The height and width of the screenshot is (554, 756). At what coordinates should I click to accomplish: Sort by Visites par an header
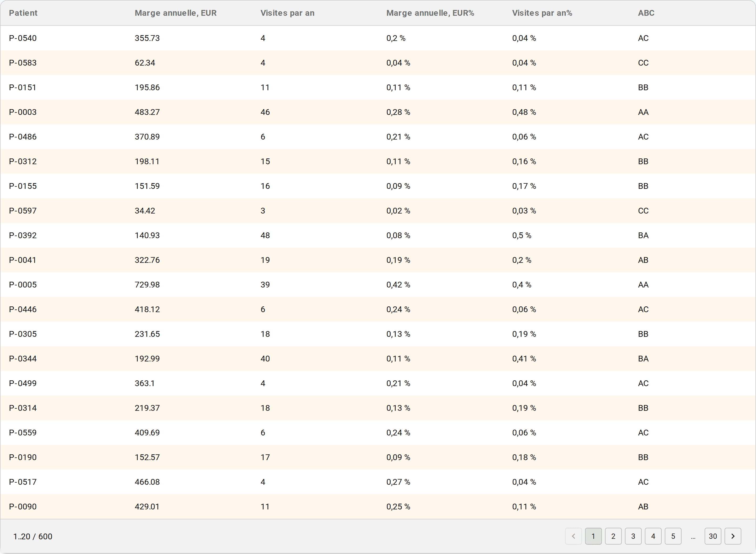pyautogui.click(x=287, y=13)
